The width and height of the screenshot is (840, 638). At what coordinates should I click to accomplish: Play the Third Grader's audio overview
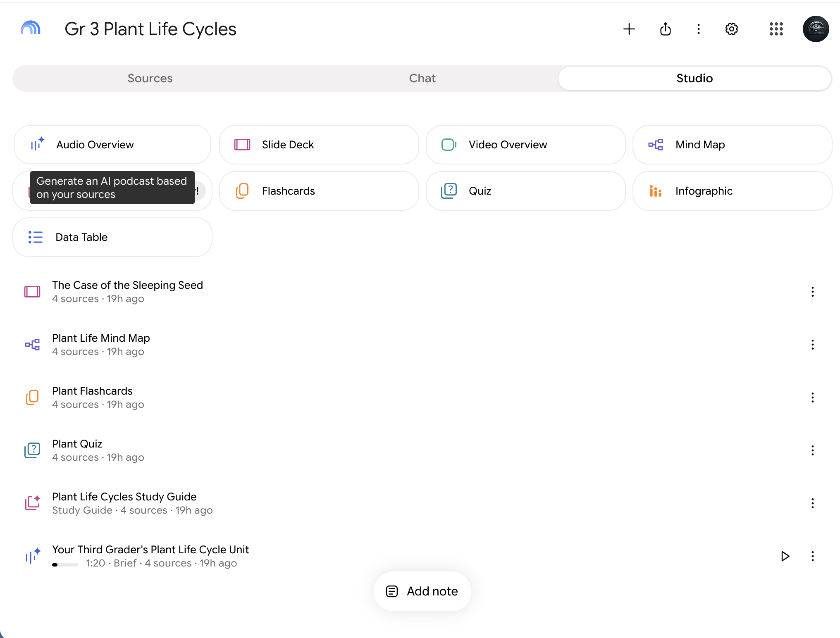click(x=785, y=556)
